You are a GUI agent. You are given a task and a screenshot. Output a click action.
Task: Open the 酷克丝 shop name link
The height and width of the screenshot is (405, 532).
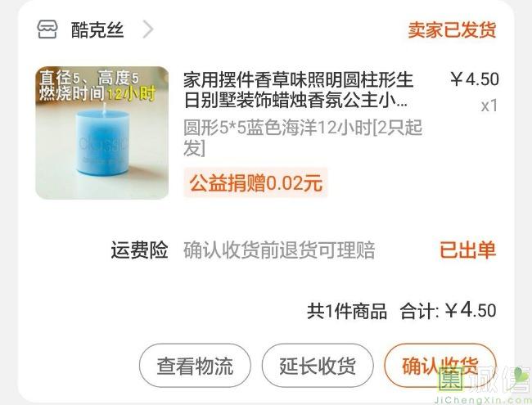[x=97, y=29]
